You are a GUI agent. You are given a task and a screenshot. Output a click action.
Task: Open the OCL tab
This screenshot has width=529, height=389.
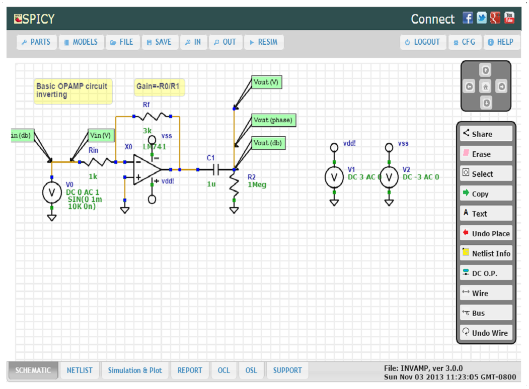pos(224,370)
